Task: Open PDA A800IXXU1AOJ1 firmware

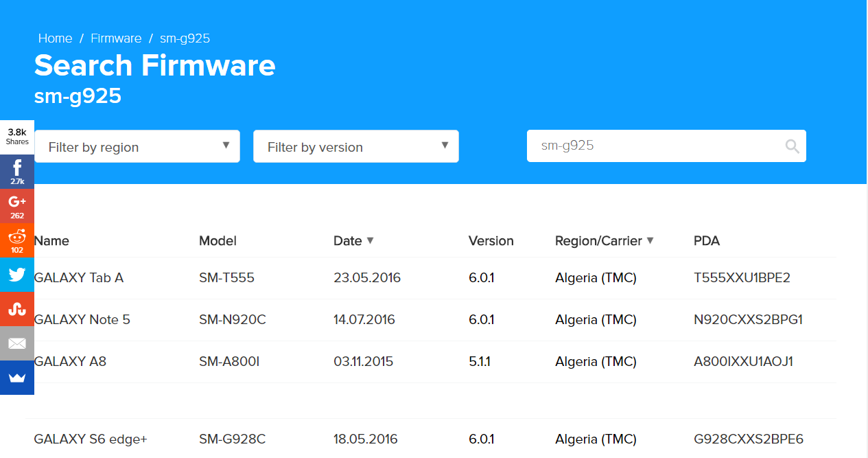Action: (743, 362)
